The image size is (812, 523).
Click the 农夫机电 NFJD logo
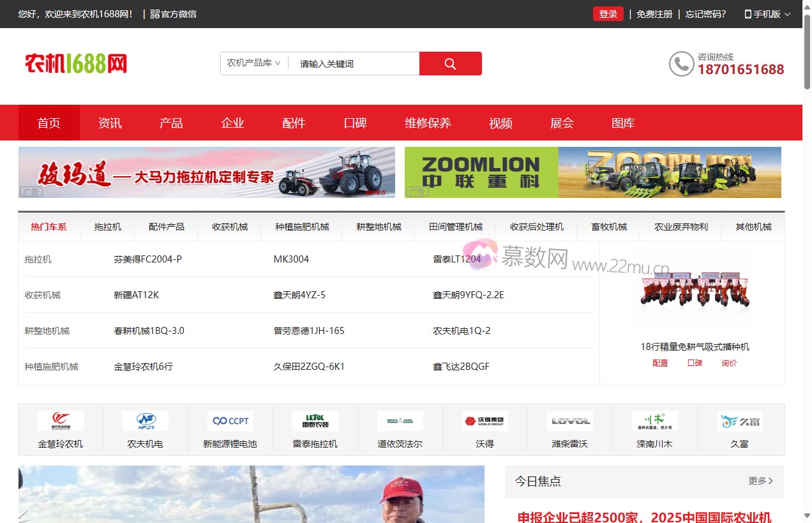[x=146, y=420]
